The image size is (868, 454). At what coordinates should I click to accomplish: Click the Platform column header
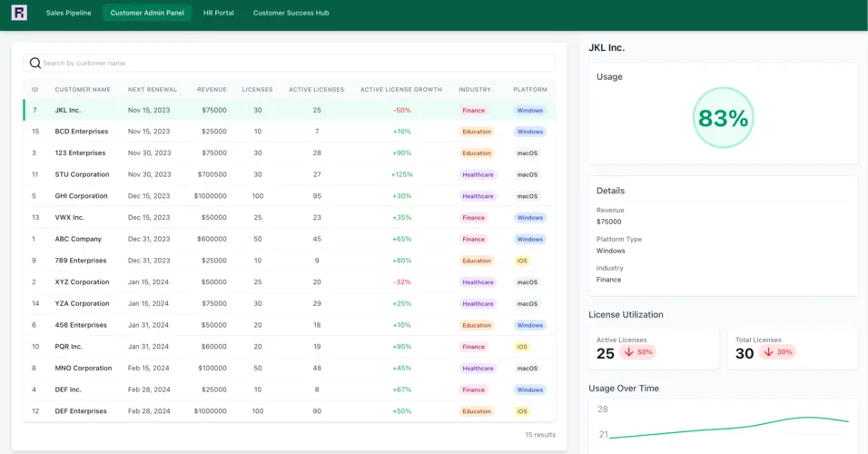pyautogui.click(x=530, y=90)
